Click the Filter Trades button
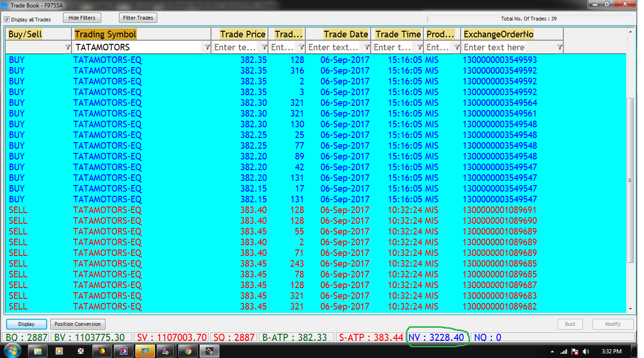Viewport: 644px width, 358px height. pyautogui.click(x=138, y=18)
